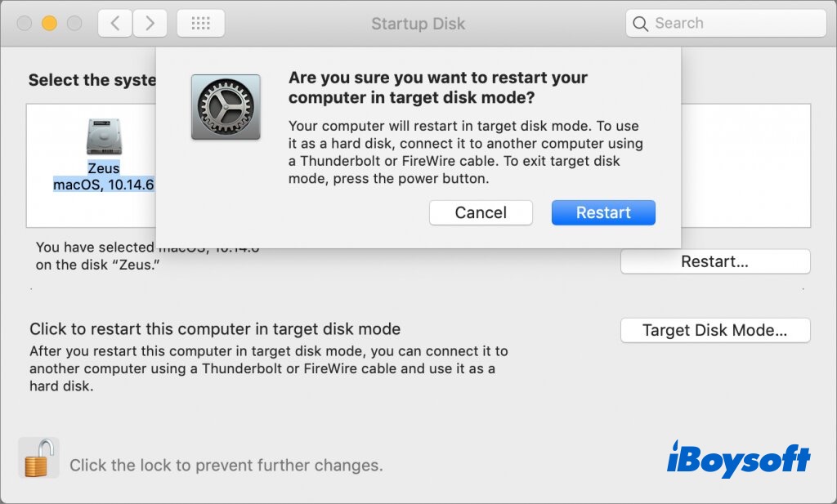Image resolution: width=837 pixels, height=504 pixels.
Task: Click the forward navigation arrow
Action: (150, 24)
